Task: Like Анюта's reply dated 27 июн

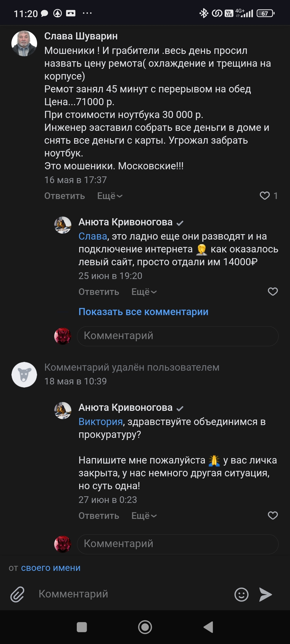Action: (x=273, y=516)
